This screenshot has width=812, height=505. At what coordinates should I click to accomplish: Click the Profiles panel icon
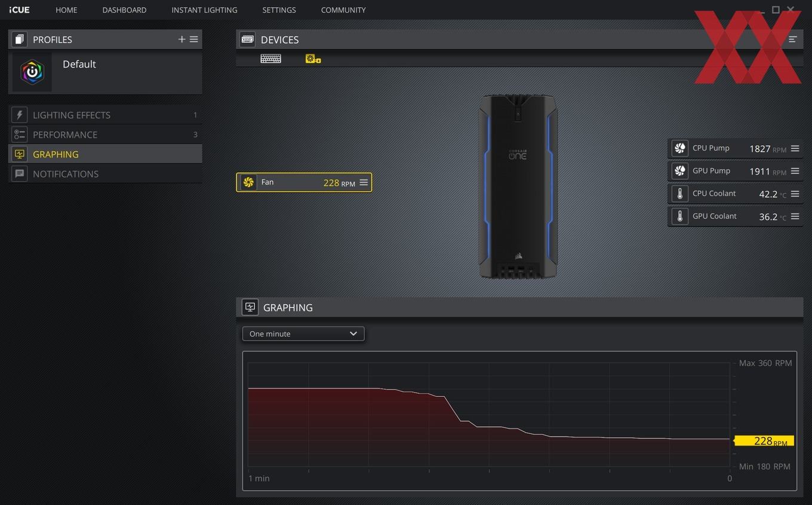click(x=20, y=39)
